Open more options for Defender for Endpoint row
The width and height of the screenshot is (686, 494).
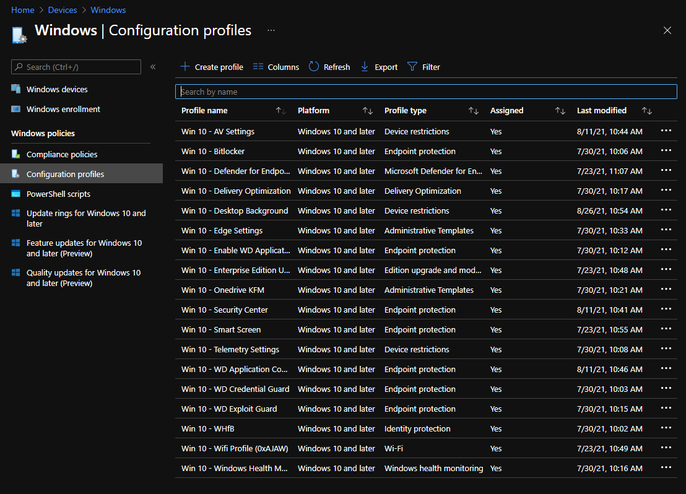[666, 170]
